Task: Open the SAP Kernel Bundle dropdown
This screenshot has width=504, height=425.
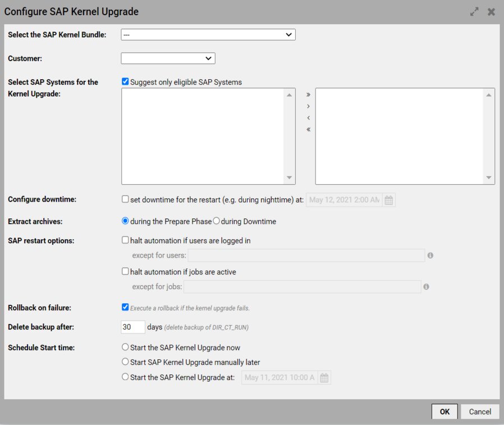Action: click(208, 34)
